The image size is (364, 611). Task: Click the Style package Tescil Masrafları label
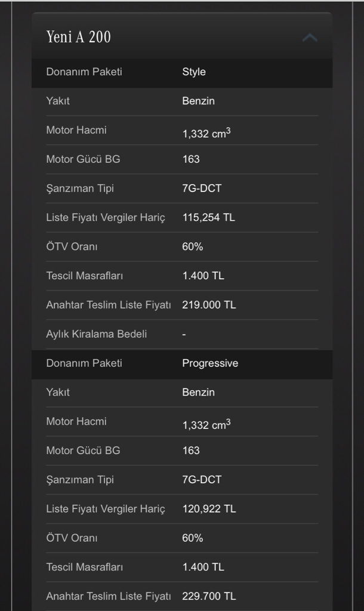85,276
